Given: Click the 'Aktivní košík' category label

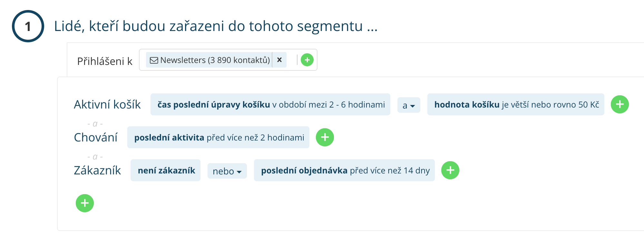Looking at the screenshot, I should [x=108, y=104].
